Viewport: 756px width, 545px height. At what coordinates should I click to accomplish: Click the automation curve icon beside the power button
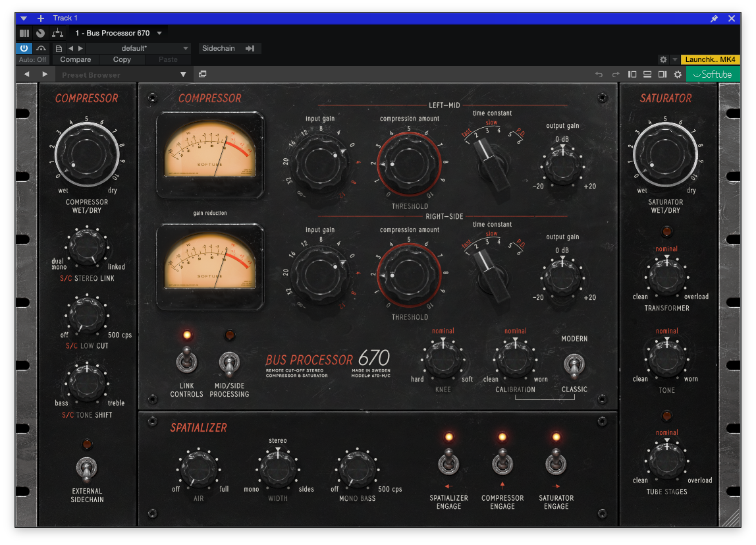point(41,48)
